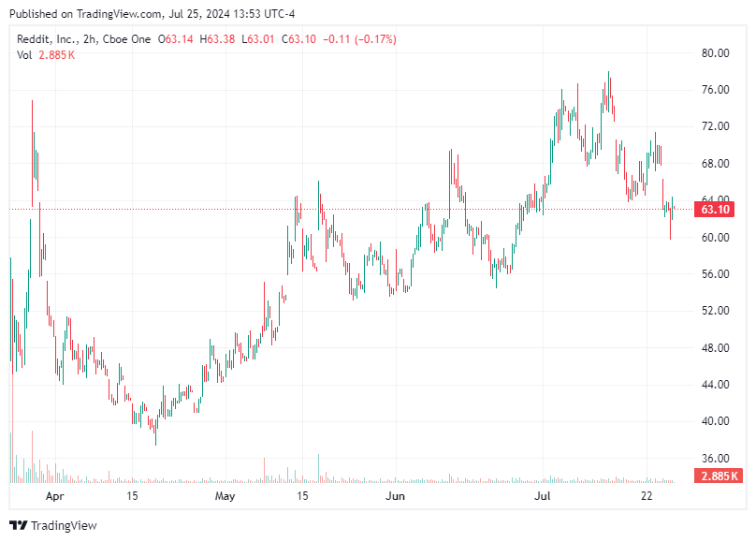Open the TradingView wordmark link
Viewport: 756px width, 542px height.
click(64, 525)
